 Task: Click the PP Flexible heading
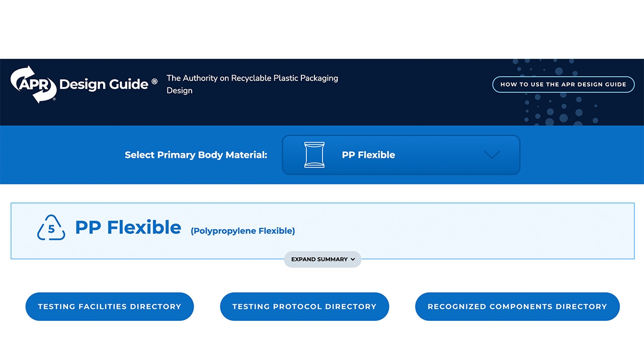[128, 227]
